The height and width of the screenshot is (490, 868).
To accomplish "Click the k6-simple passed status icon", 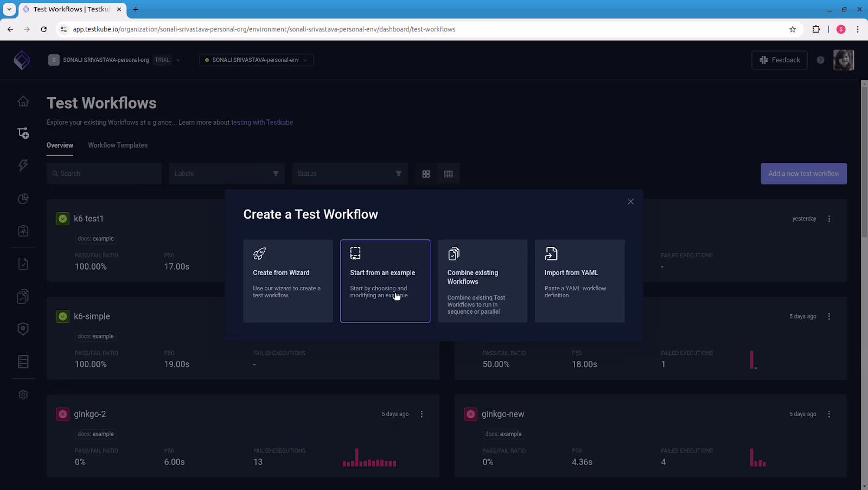I will pyautogui.click(x=63, y=316).
